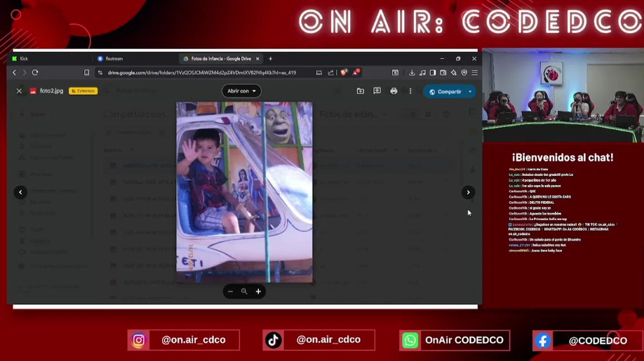Click the browser bookmark icon
Screen dimensions: 644x361
click(x=86, y=73)
